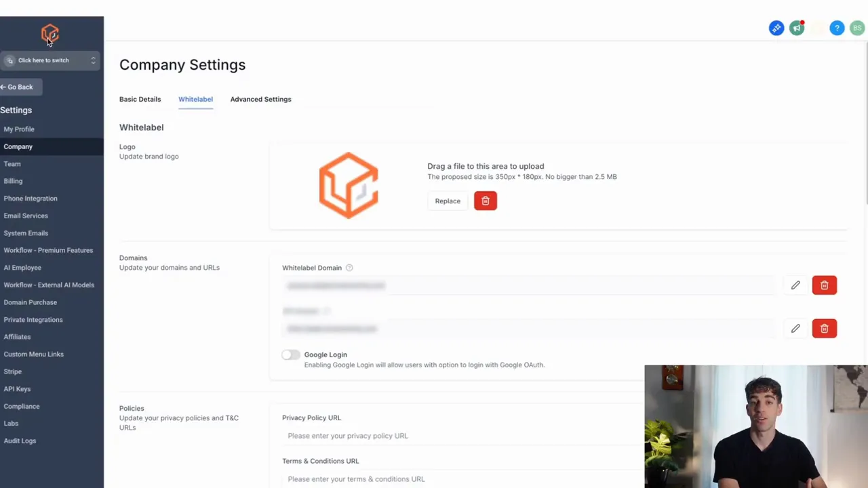The height and width of the screenshot is (488, 868).
Task: Open Email Services settings
Action: (x=26, y=216)
